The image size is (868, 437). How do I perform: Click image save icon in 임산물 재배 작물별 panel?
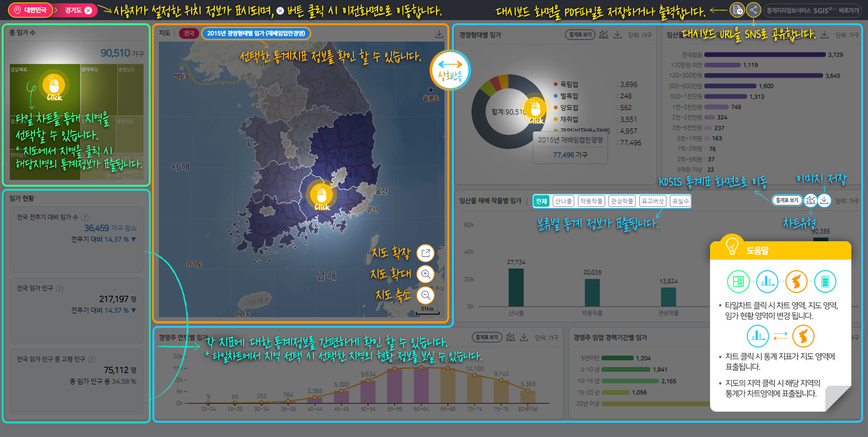[824, 200]
